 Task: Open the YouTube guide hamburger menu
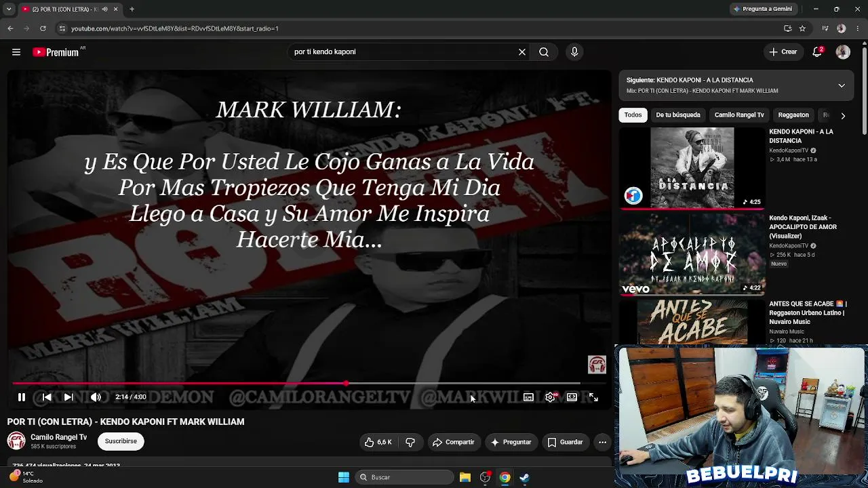(16, 52)
